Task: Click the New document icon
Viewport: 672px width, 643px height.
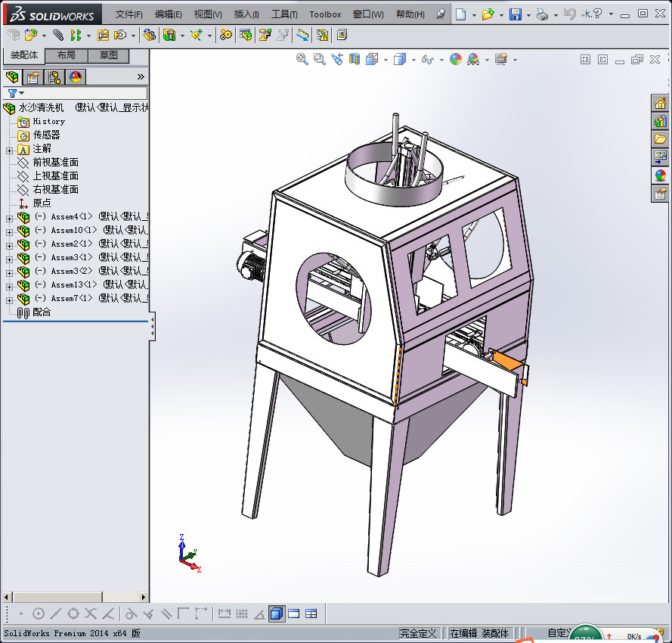Action: click(460, 14)
